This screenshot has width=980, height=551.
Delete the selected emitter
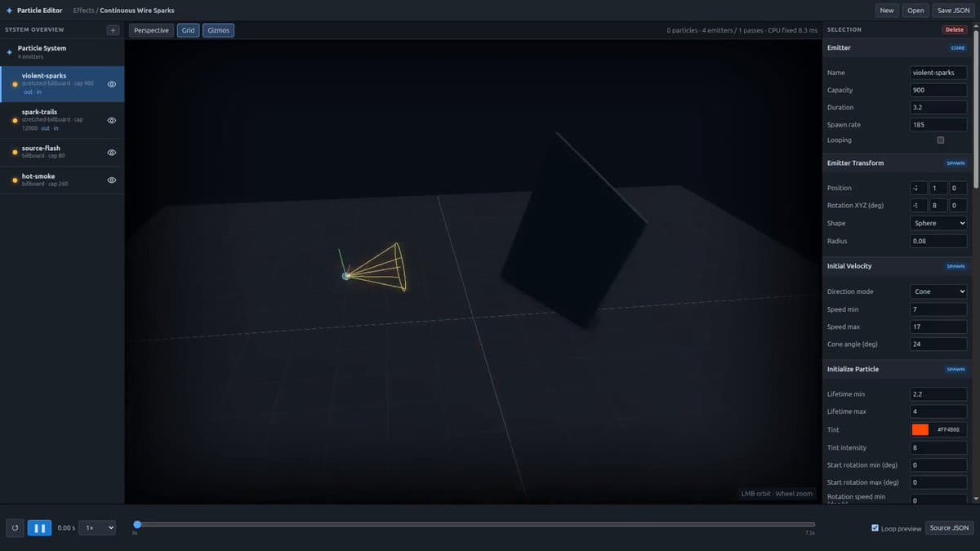click(954, 30)
